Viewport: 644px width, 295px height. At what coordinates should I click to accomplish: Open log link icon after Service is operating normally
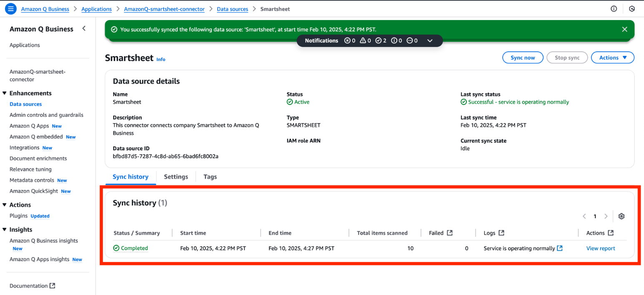(x=560, y=248)
